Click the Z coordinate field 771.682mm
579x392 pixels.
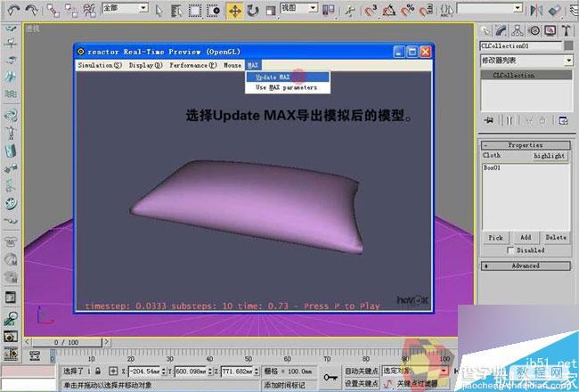(x=238, y=371)
